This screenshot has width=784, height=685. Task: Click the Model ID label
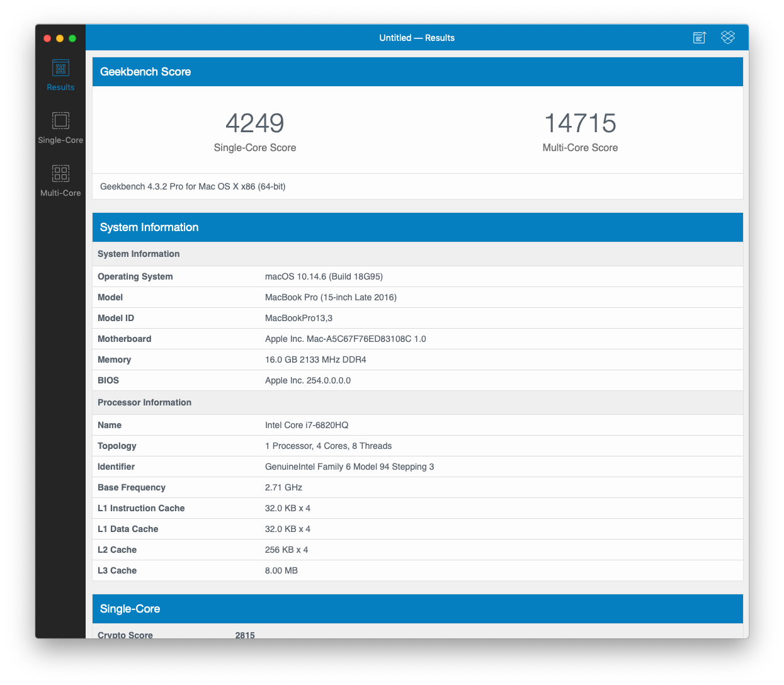[116, 318]
